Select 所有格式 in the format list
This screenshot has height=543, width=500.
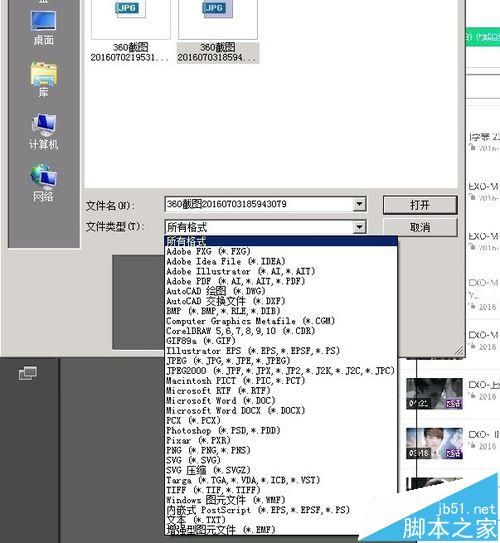281,241
